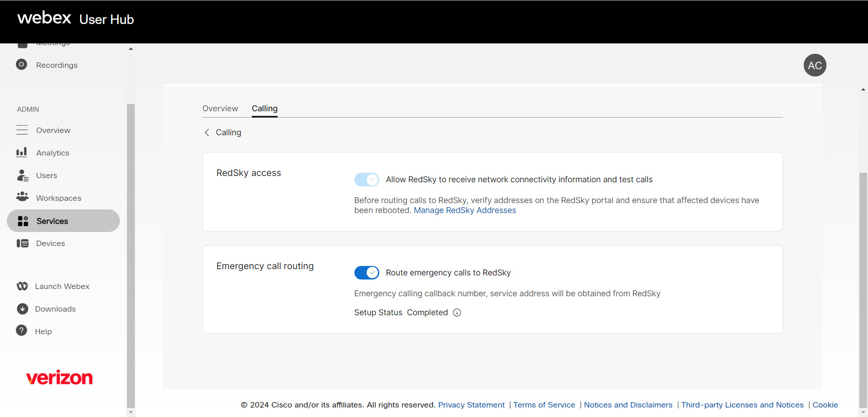Open Notices and Disclaimers link

[x=628, y=405]
